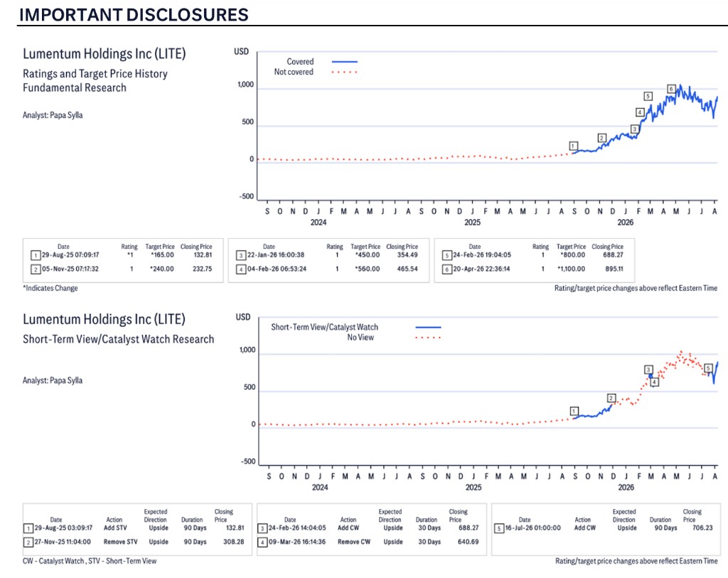Viewport: 728px width, 578px height.
Task: Click marker 2 on the Ratings and Target Price chart
Action: [601, 138]
